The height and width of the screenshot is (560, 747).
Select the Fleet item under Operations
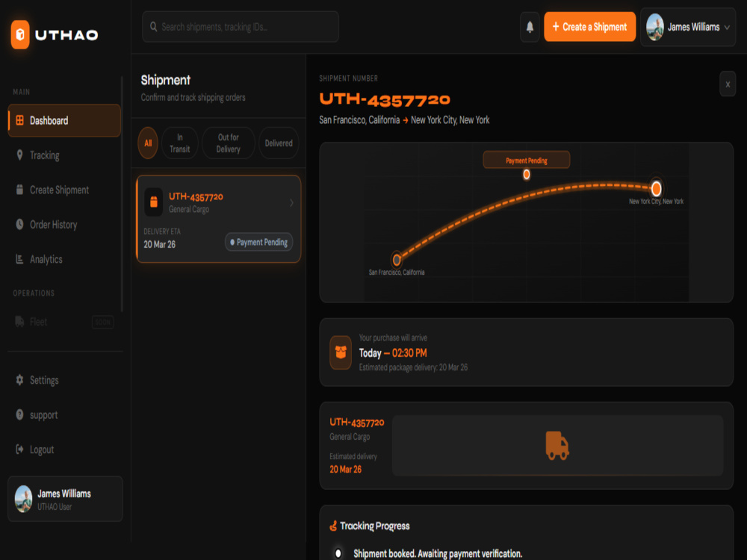tap(64, 322)
